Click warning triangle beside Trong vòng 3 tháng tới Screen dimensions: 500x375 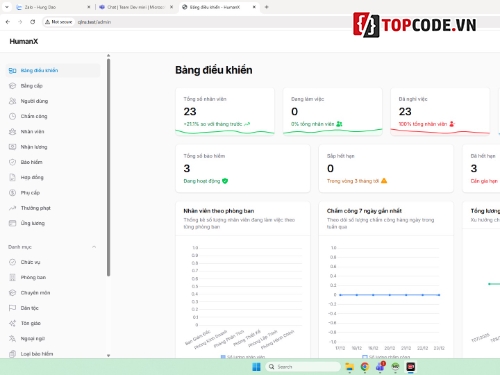click(384, 181)
